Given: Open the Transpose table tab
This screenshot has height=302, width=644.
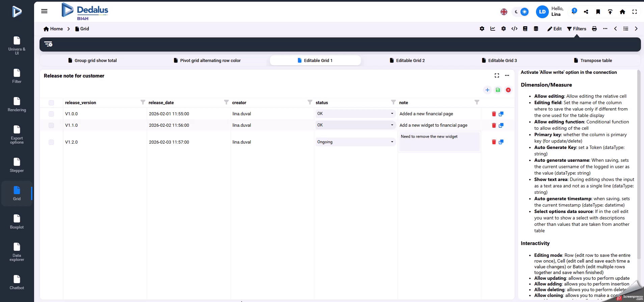Looking at the screenshot, I should (x=593, y=61).
